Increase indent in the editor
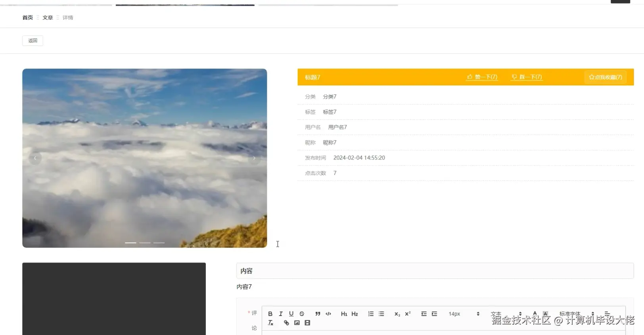644x335 pixels. click(434, 314)
